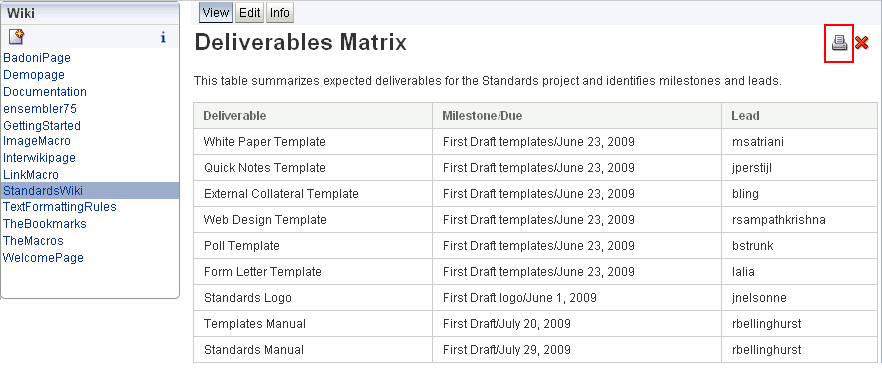The height and width of the screenshot is (380, 882).
Task: Open the Info tab
Action: pos(280,13)
